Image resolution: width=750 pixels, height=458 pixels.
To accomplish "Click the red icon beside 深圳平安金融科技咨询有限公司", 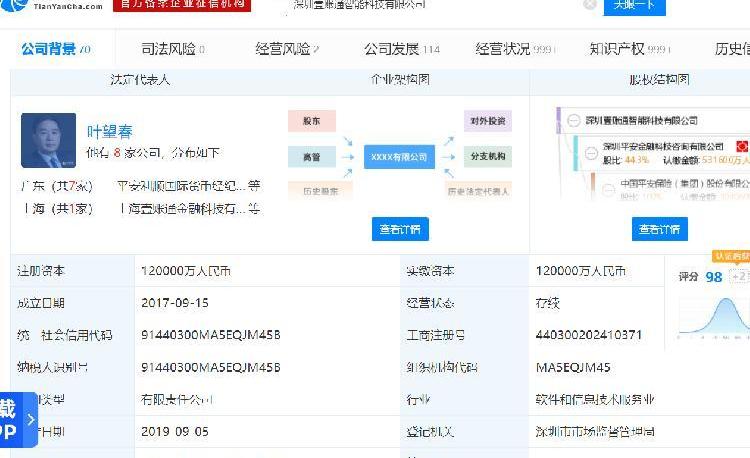I will [x=742, y=146].
